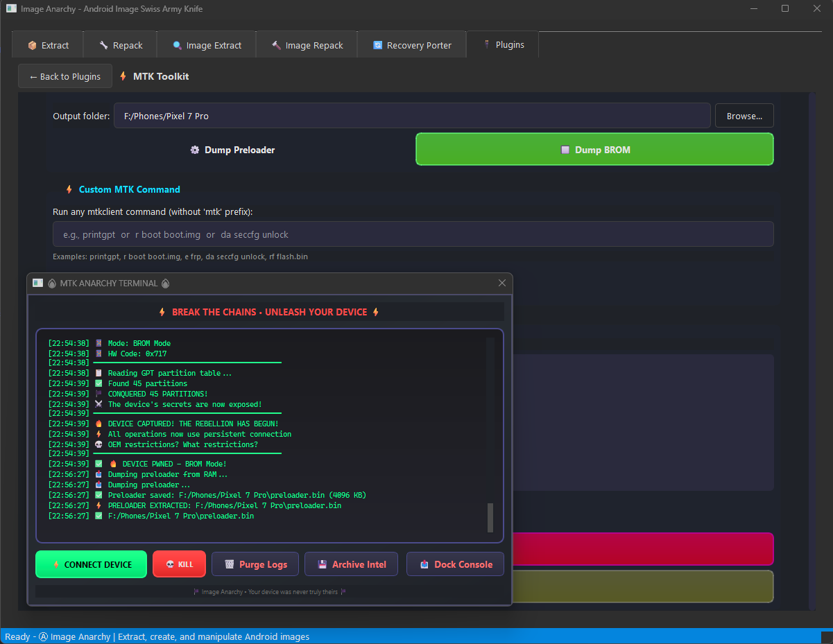Close the MTK Anarchy Terminal dialog
Viewport: 833px width, 644px height.
(x=501, y=283)
